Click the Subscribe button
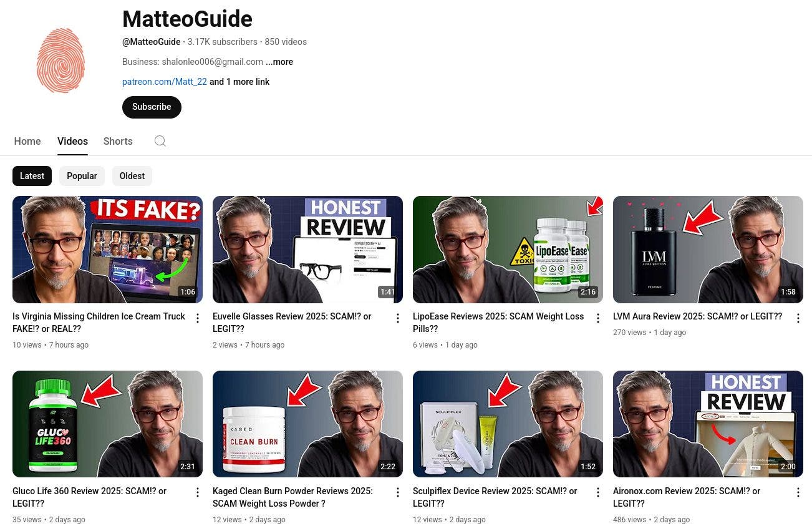Viewport: 812px width, 531px height. tap(152, 107)
